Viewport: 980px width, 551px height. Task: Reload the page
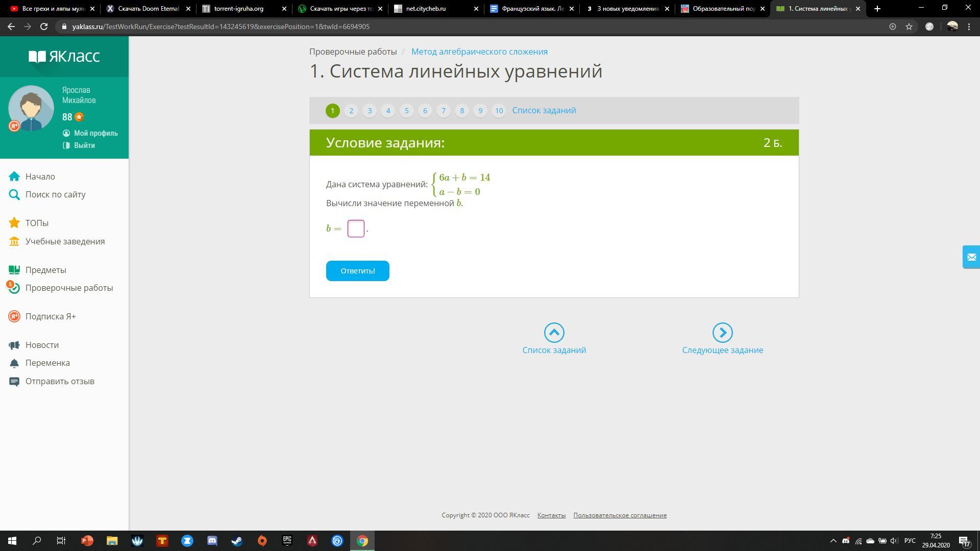pyautogui.click(x=44, y=27)
